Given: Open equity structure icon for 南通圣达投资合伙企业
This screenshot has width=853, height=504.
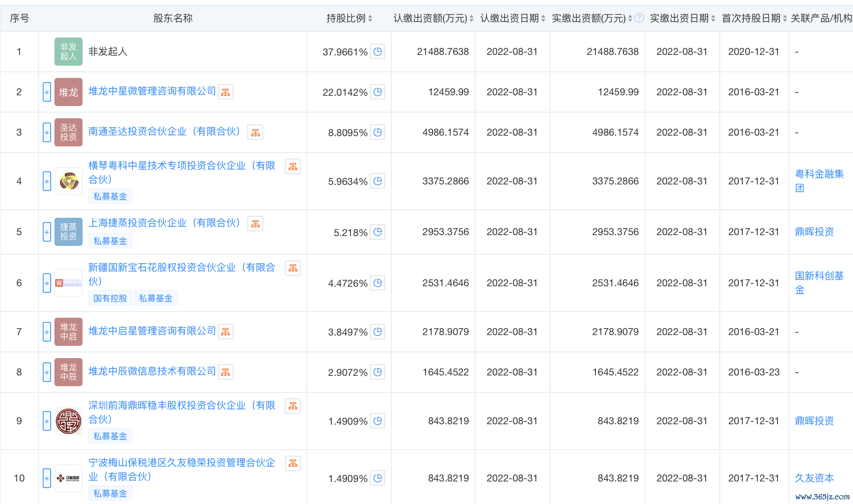Looking at the screenshot, I should (255, 133).
